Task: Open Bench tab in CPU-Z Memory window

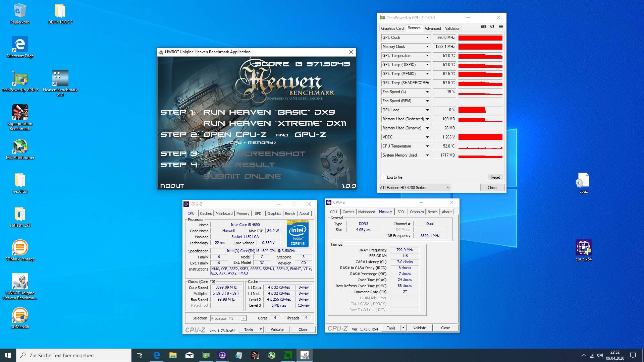Action: [432, 212]
